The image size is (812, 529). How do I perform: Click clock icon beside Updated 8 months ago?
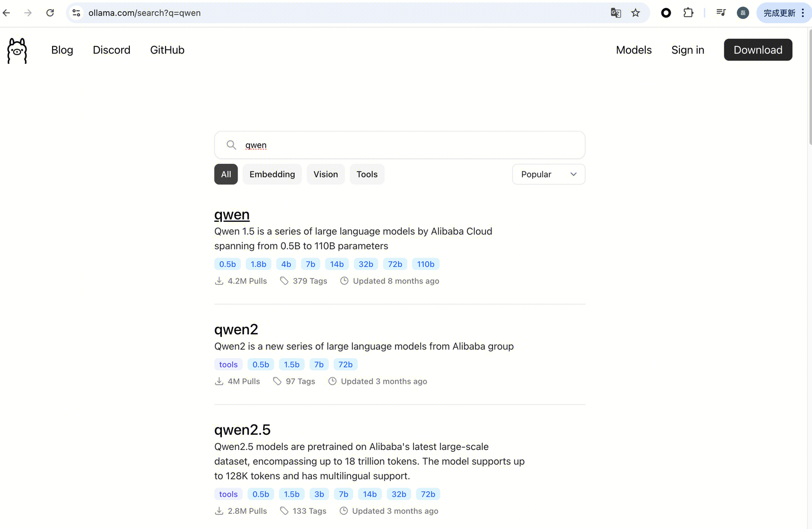pyautogui.click(x=344, y=281)
